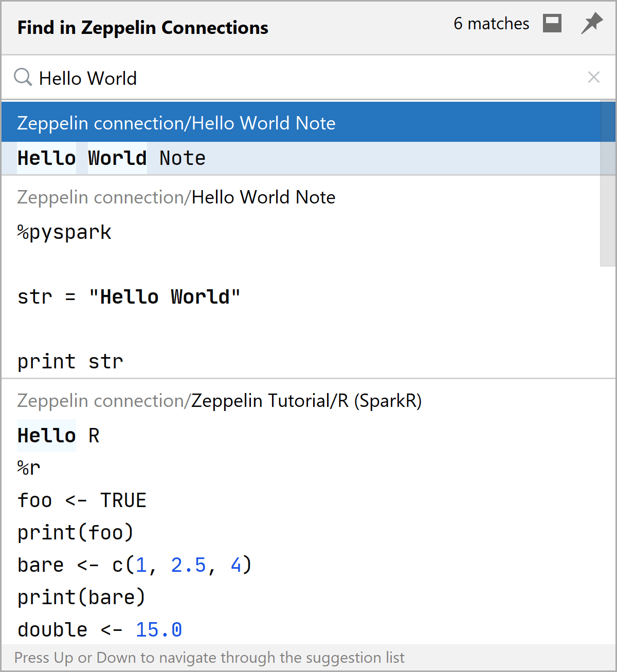Click the print str line
This screenshot has width=617, height=672.
[70, 362]
